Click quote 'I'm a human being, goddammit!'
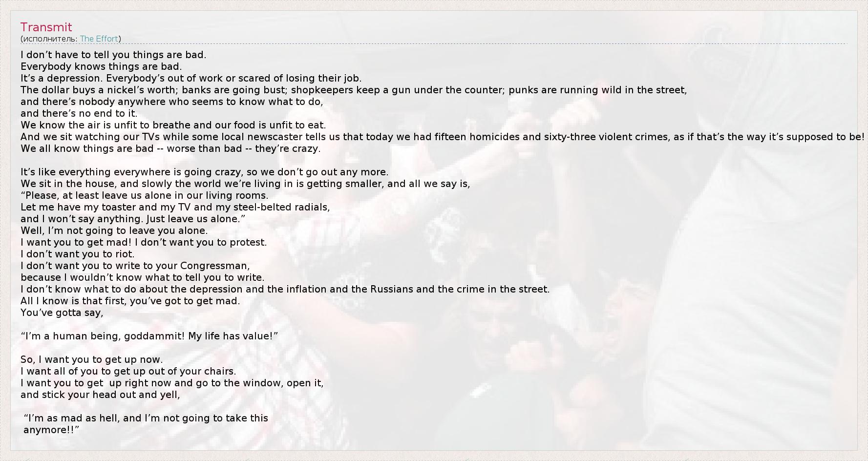Screen dimensions: 868x461 pos(149,336)
